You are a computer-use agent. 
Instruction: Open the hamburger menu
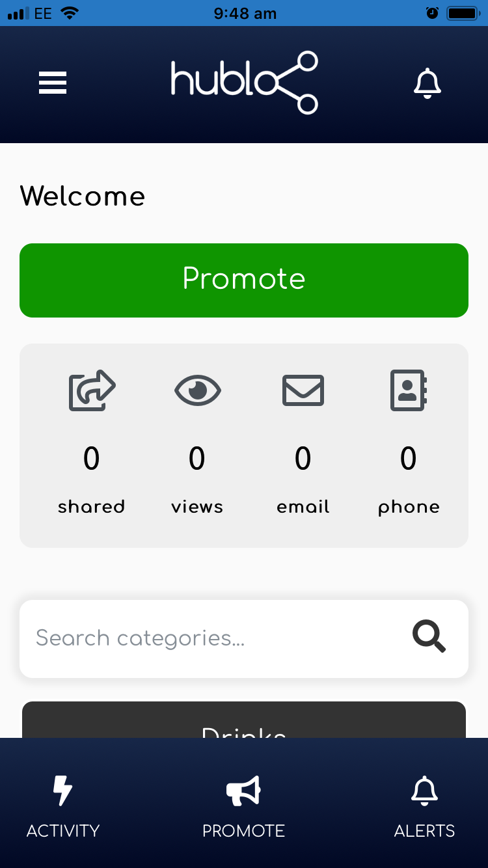pyautogui.click(x=53, y=83)
